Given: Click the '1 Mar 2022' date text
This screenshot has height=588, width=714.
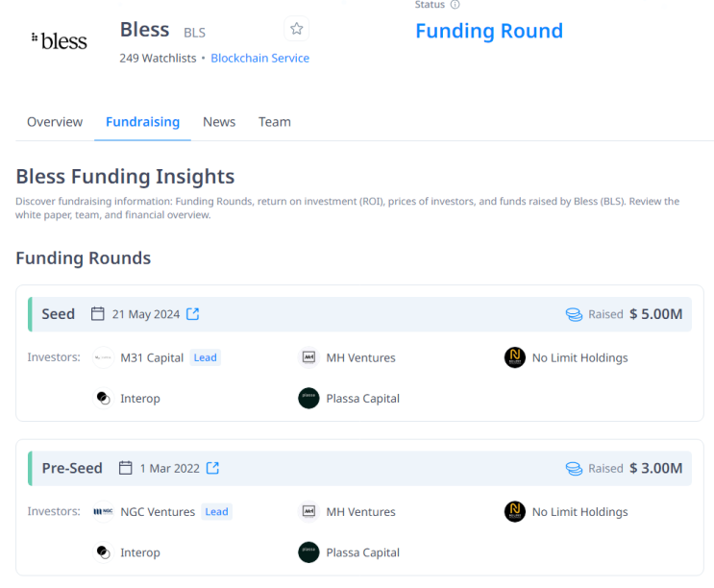Looking at the screenshot, I should coord(169,468).
